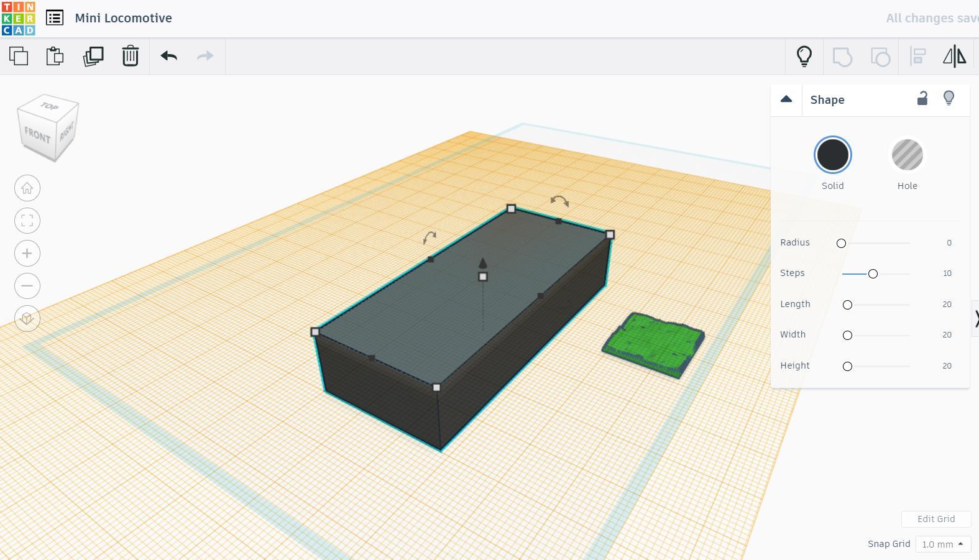Screen dimensions: 979x560
Task: Click the Steps slider handle
Action: [x=873, y=273]
